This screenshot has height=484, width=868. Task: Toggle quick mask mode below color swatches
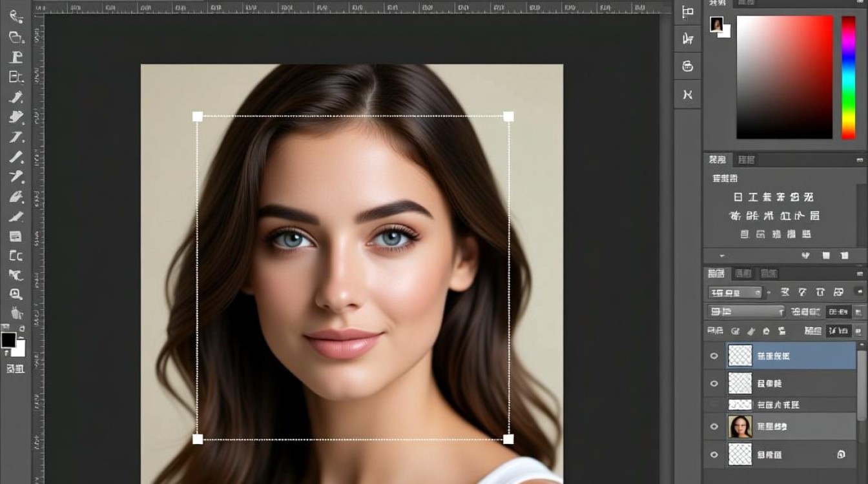pyautogui.click(x=15, y=368)
